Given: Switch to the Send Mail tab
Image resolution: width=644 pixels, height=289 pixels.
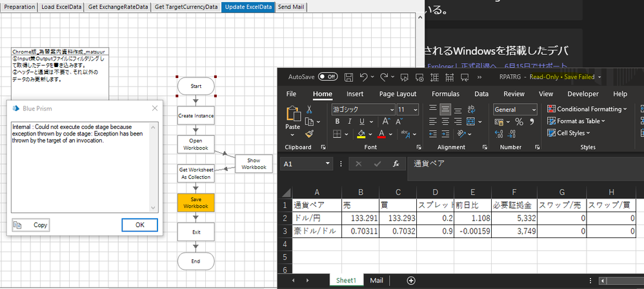Looking at the screenshot, I should point(292,7).
